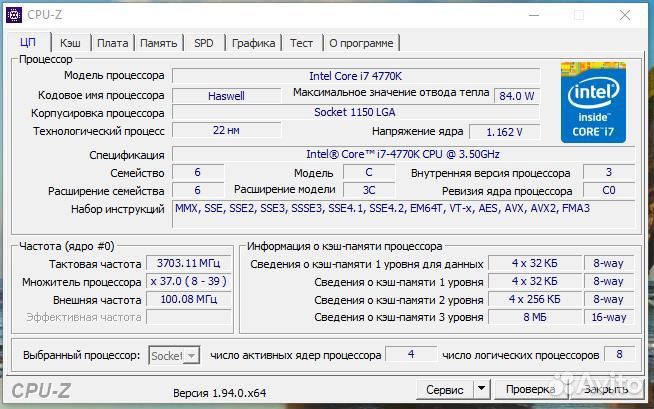Click the specification field i7-4770K CPU @ 3.50GHz
Image resolution: width=654 pixels, height=409 pixels.
tap(403, 154)
